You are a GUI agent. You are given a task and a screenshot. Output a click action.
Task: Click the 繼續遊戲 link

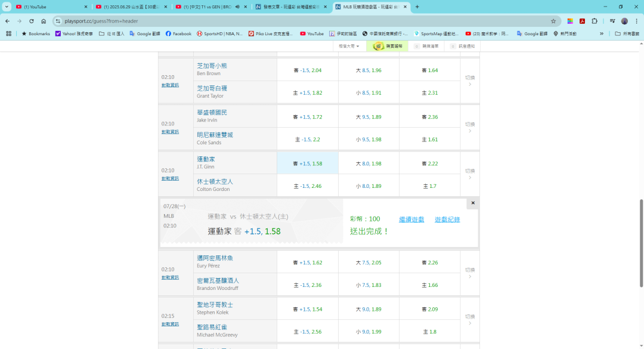[x=411, y=220]
